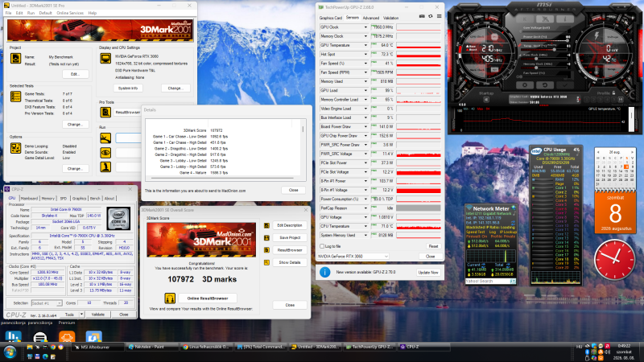Click the Save Project button
This screenshot has width=644, height=362.
tap(290, 237)
